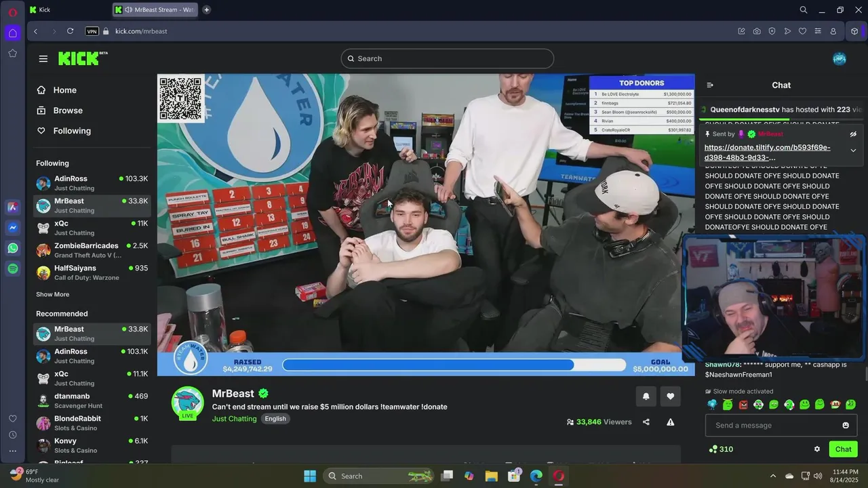
Task: Open WhatsApp in Opera sidebar
Action: [12, 248]
